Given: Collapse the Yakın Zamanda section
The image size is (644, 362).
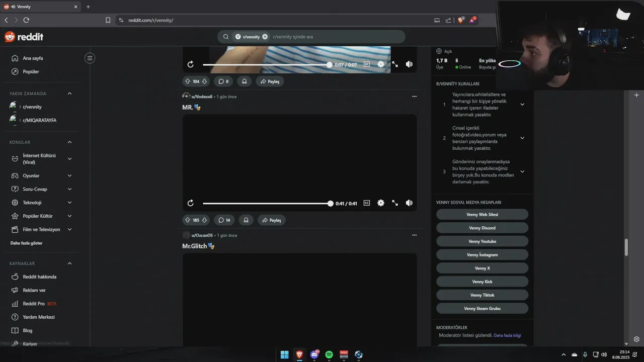Looking at the screenshot, I should 69,94.
